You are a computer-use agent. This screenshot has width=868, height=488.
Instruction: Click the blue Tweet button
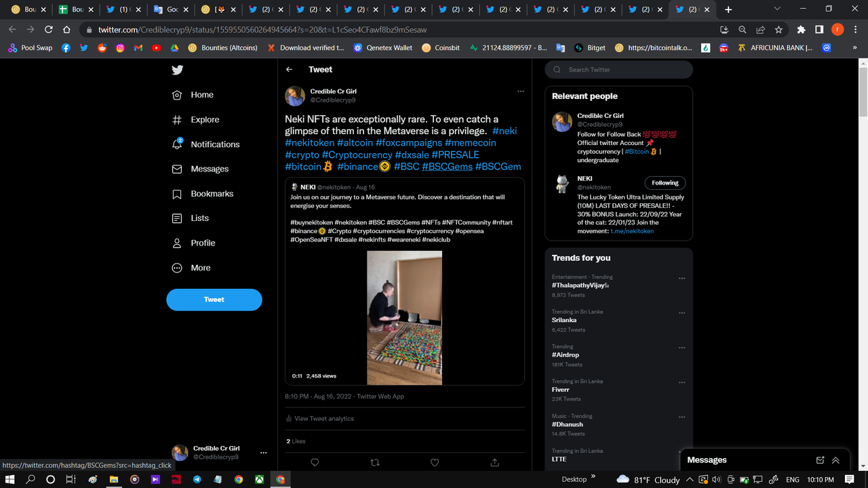click(214, 299)
